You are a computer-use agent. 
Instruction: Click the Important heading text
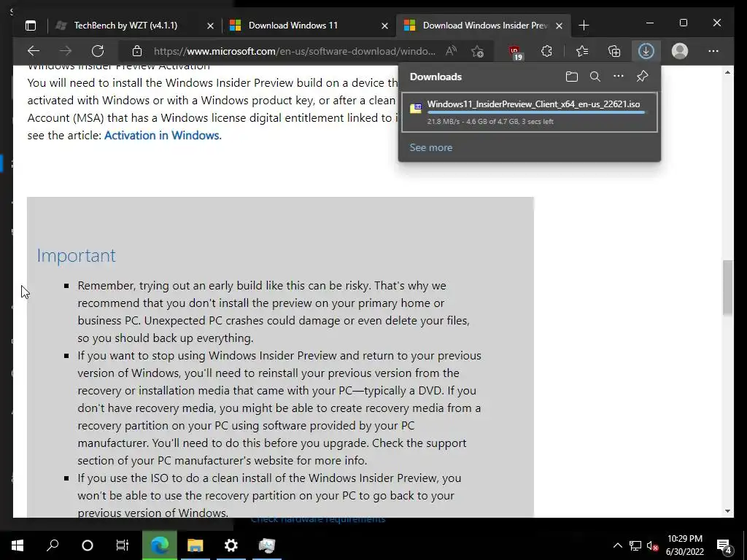click(x=76, y=256)
